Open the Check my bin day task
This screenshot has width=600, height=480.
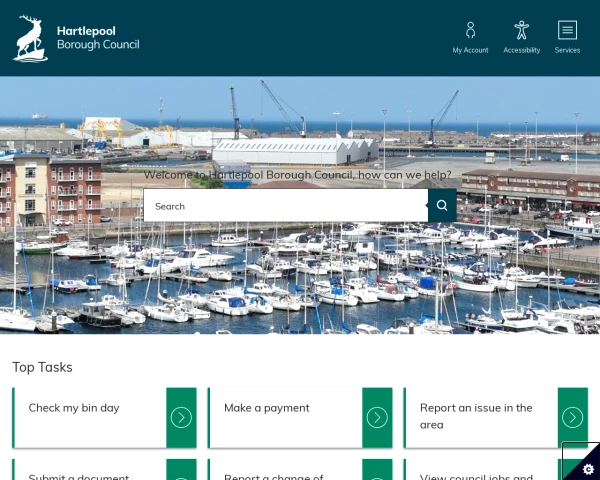point(74,408)
